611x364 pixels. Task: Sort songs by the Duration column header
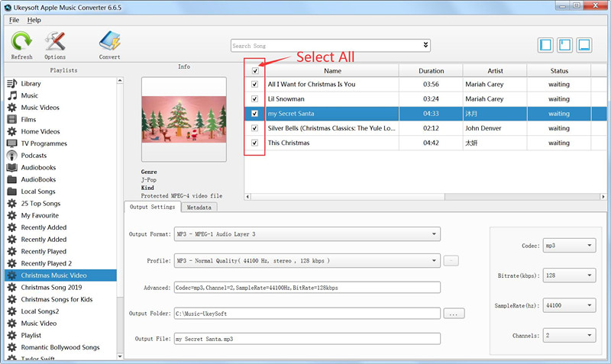[431, 71]
